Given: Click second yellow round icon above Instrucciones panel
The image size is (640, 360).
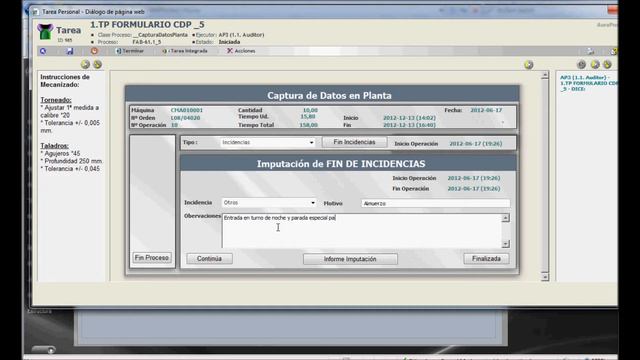Looking at the screenshot, I should click(98, 64).
